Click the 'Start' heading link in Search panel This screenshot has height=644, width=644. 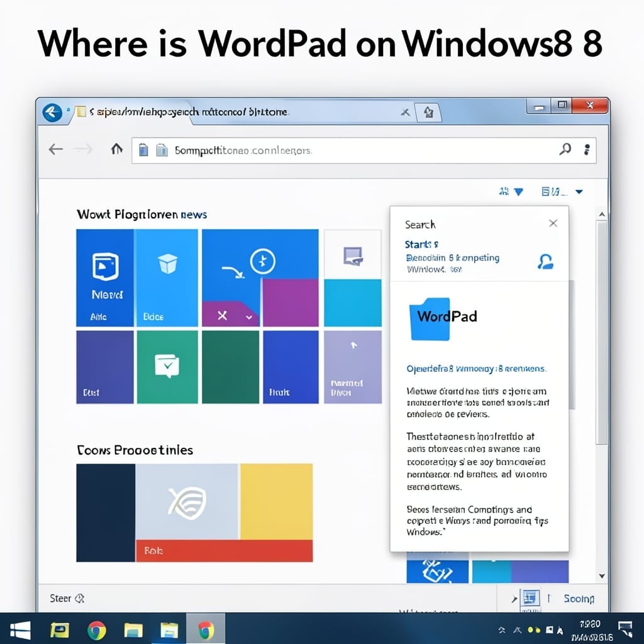pyautogui.click(x=421, y=245)
